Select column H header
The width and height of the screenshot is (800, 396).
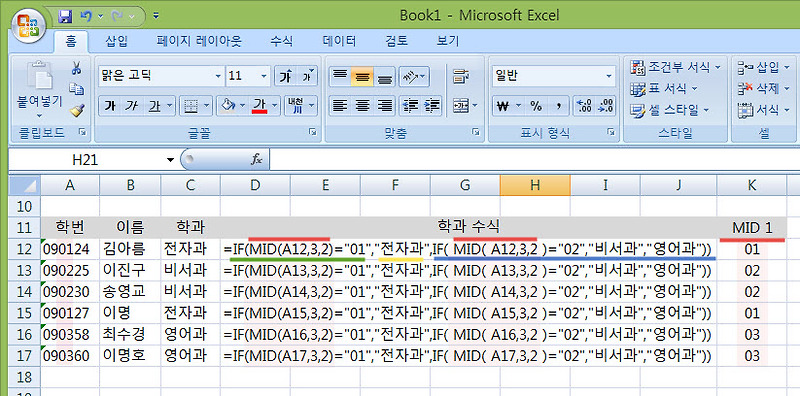(535, 185)
